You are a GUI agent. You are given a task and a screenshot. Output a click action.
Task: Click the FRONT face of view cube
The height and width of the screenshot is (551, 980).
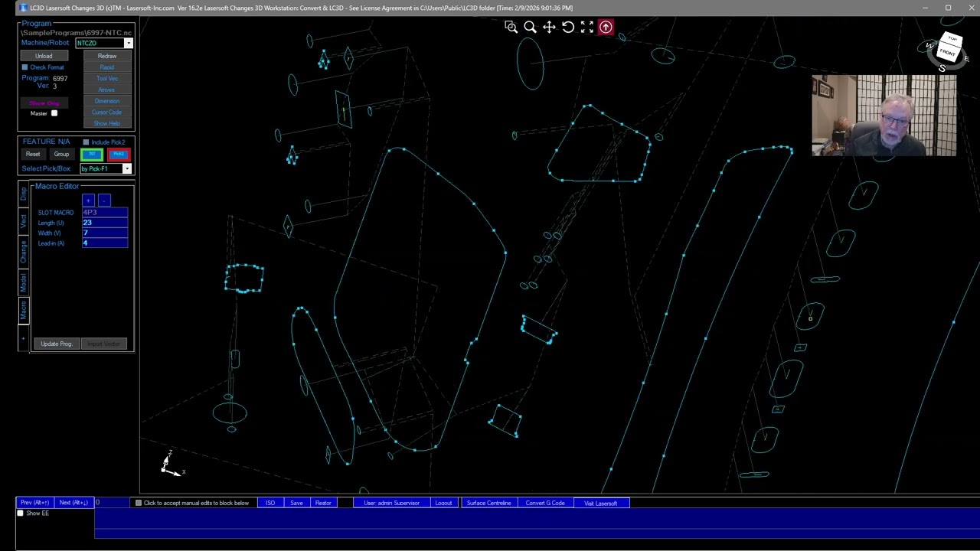coord(947,53)
